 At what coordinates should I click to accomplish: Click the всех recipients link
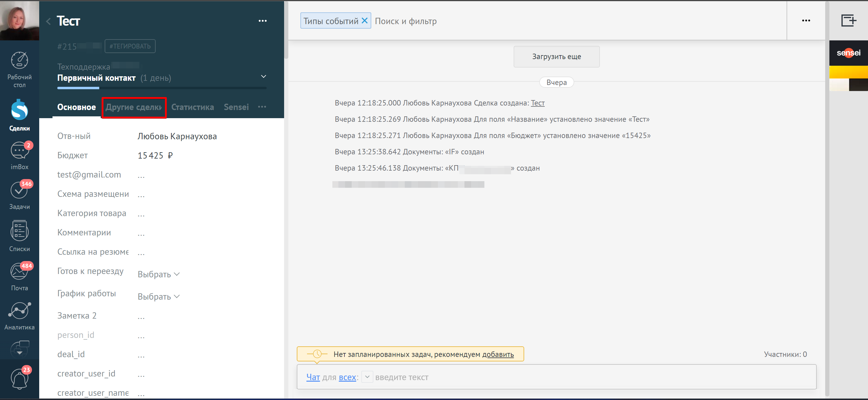(x=347, y=377)
